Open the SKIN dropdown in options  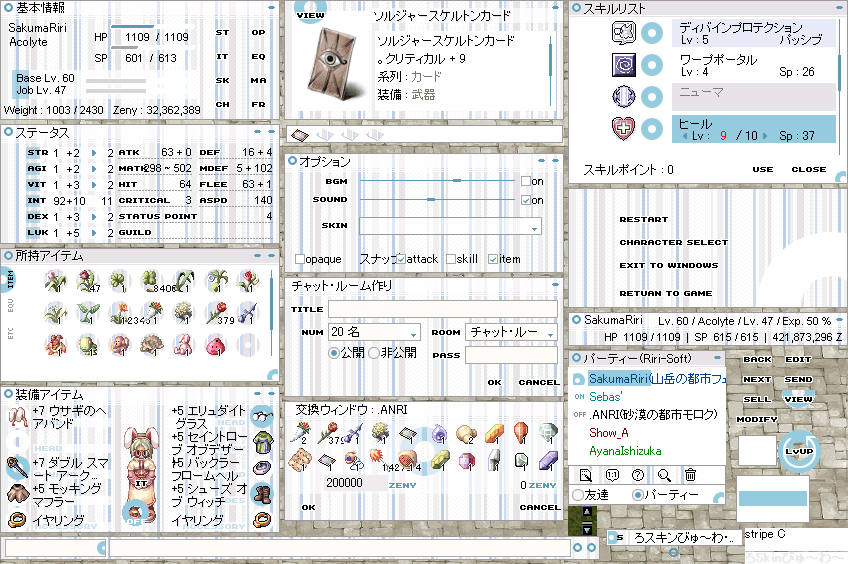click(450, 226)
